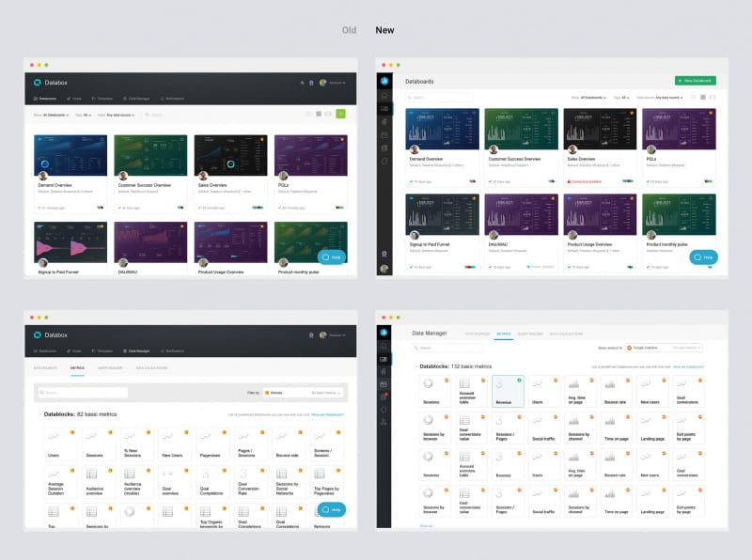This screenshot has height=560, width=752.
Task: Open the Help chat bubble on new Databoards window
Action: [x=703, y=257]
